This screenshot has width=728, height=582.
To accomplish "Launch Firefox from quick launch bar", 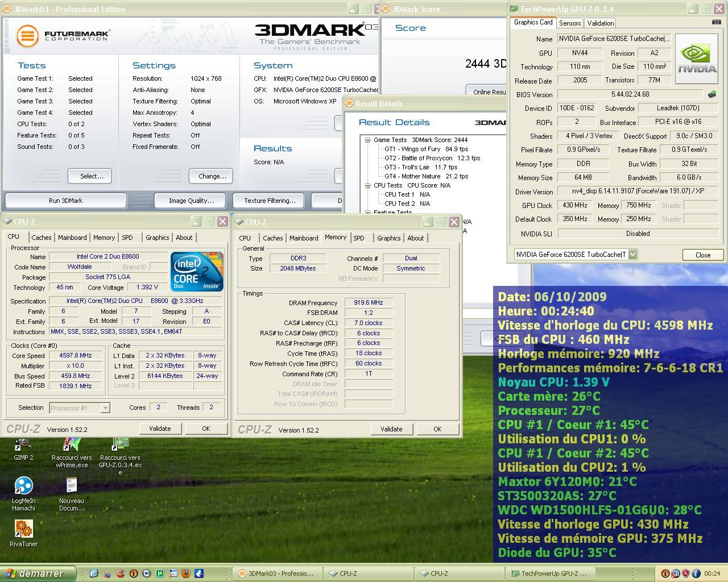I will [x=186, y=573].
